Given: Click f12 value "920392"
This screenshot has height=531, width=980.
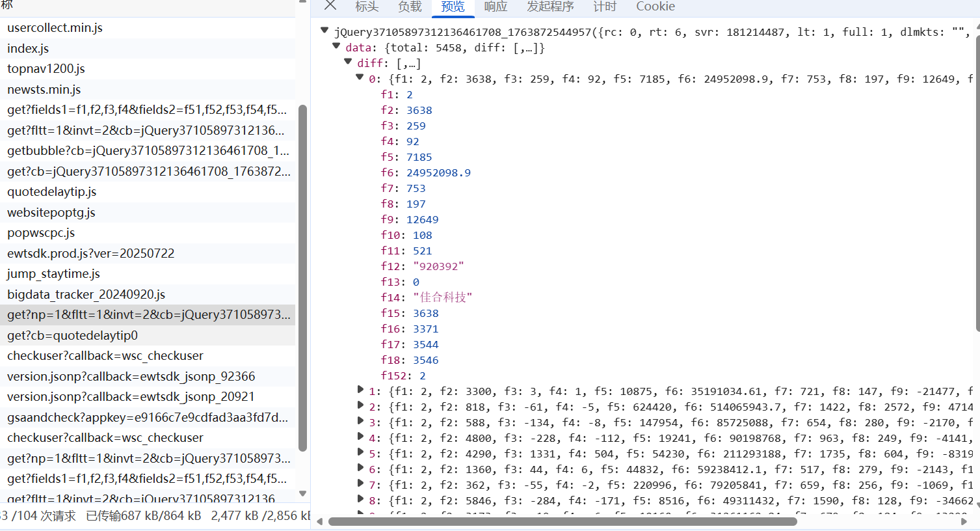Looking at the screenshot, I should 438,266.
